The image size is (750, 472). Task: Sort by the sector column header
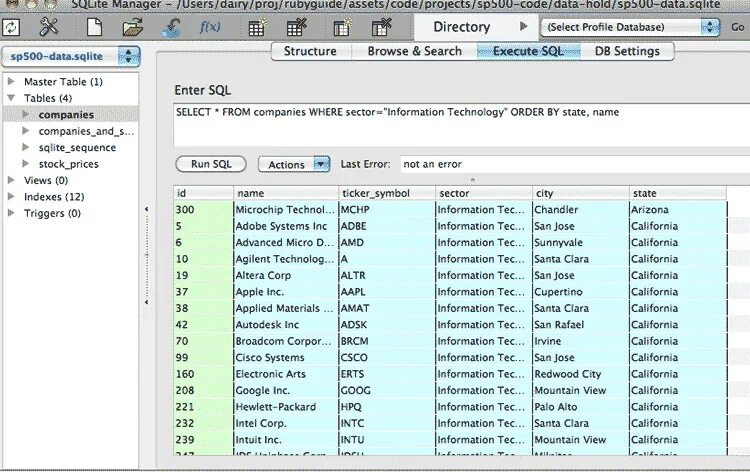[484, 193]
